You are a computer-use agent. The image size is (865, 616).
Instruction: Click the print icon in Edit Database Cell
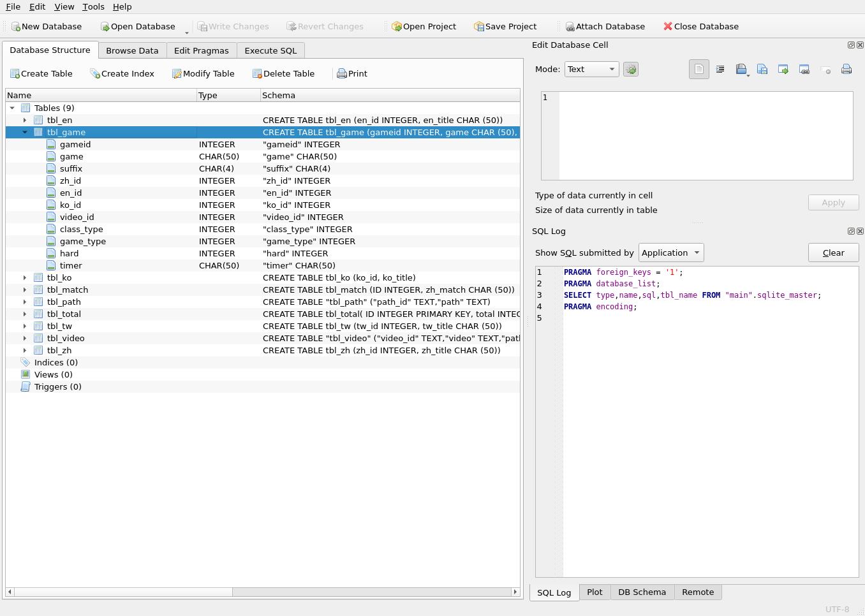pyautogui.click(x=847, y=70)
